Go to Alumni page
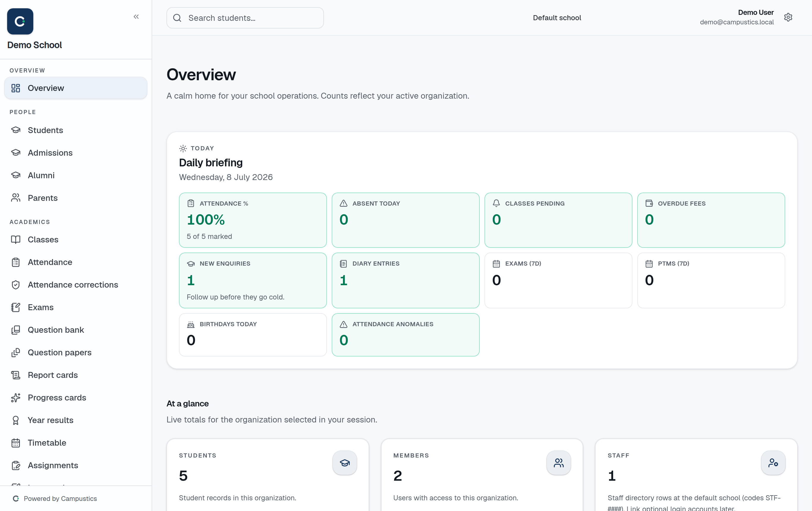This screenshot has height=511, width=812. (75, 175)
